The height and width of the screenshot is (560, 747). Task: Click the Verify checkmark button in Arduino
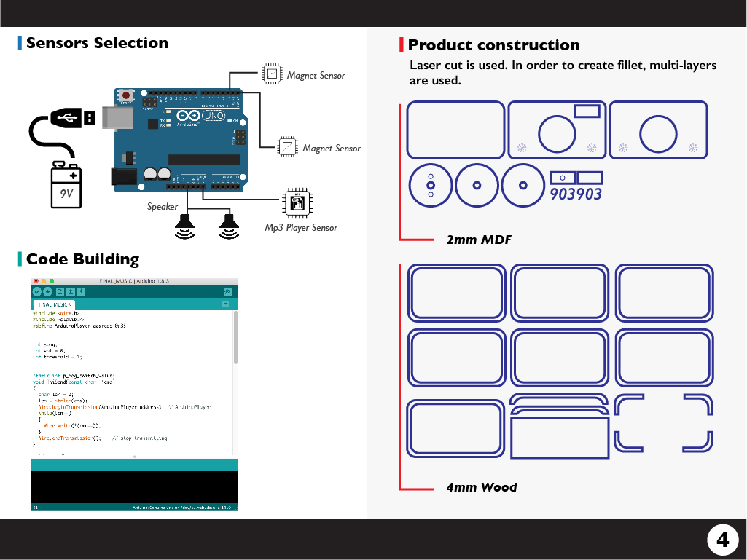pyautogui.click(x=37, y=291)
